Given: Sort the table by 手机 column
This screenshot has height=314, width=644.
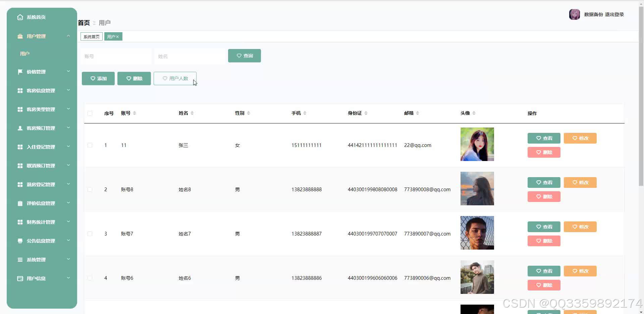Looking at the screenshot, I should (x=305, y=113).
